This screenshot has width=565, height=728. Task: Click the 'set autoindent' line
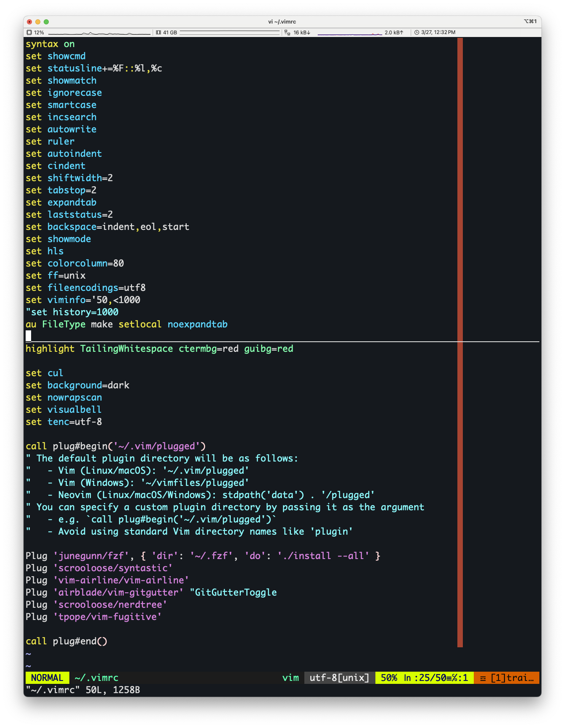coord(64,154)
